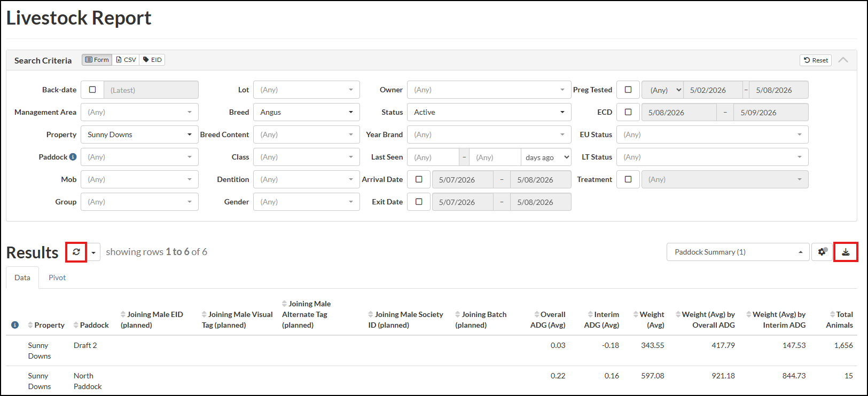868x396 pixels.
Task: Click the Draft 2 paddock cell
Action: coord(85,345)
